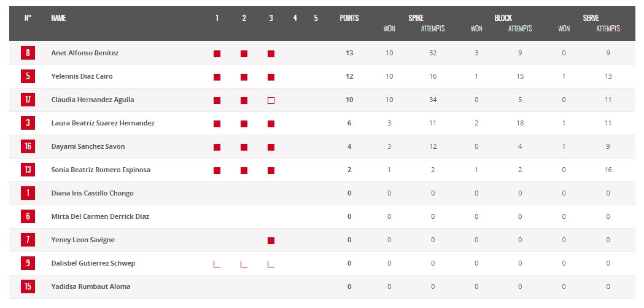Click Anet Alfonso Benitez's set 1 square
Image resolution: width=644 pixels, height=308 pixels.
click(217, 53)
